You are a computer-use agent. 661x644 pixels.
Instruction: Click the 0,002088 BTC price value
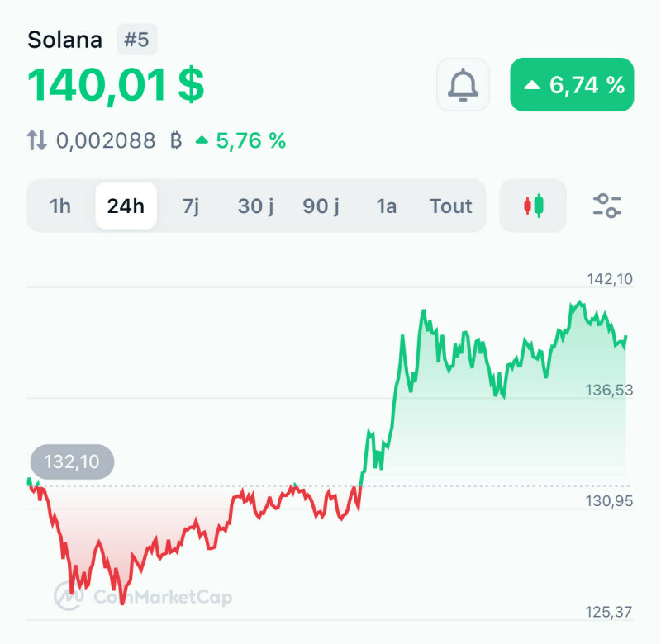[x=106, y=140]
